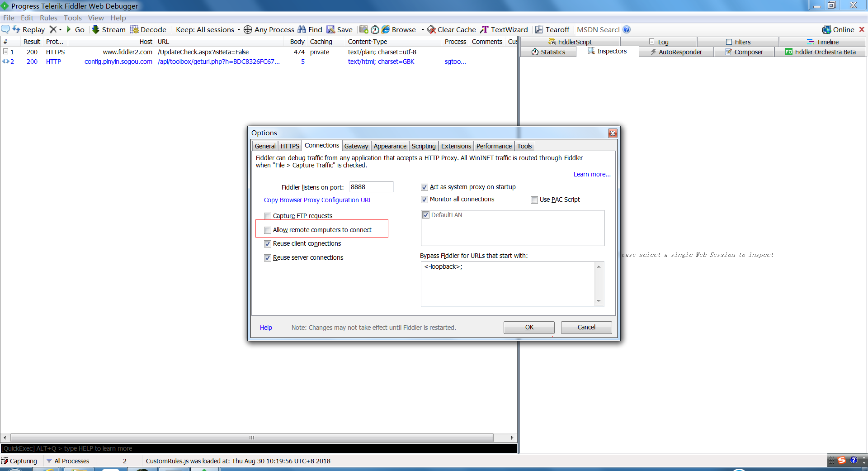Viewport: 868px width, 471px height.
Task: Click the blue MSDN help icon
Action: 627,29
